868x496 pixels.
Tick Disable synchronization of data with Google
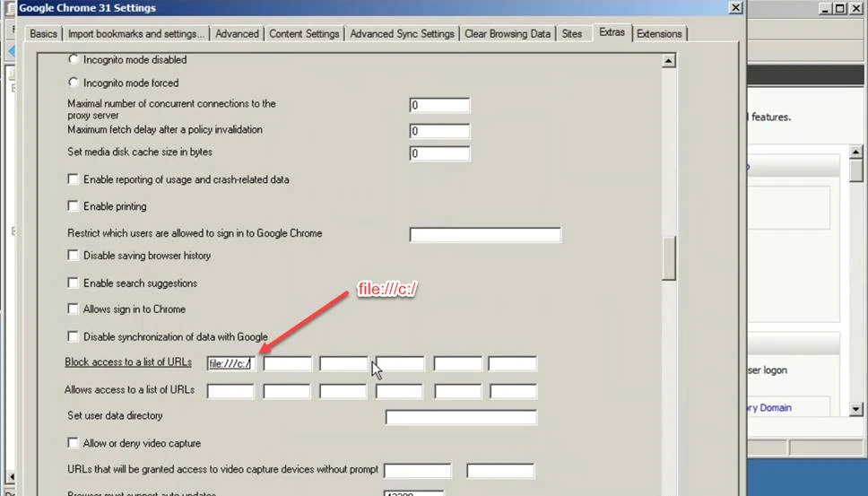coord(74,337)
